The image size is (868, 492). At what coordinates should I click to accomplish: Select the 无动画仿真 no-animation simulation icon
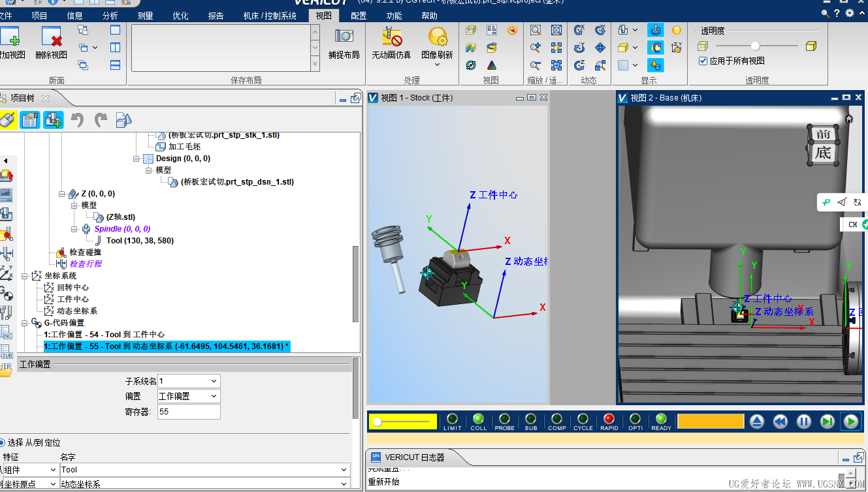[x=392, y=37]
